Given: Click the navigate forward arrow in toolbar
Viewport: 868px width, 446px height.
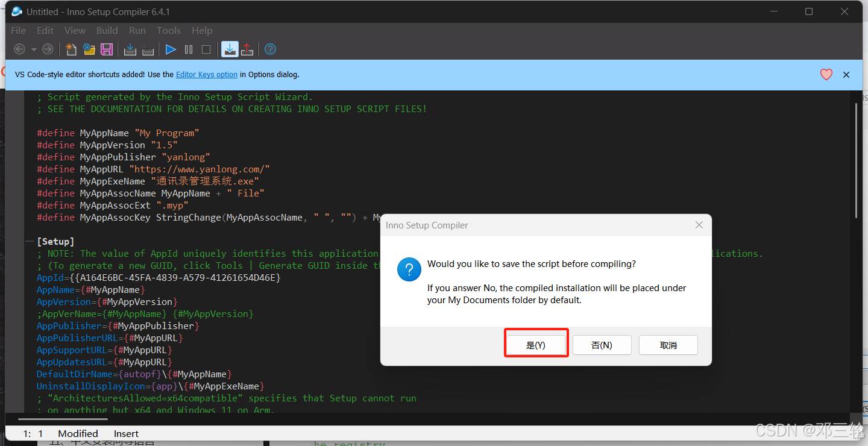Looking at the screenshot, I should pos(48,49).
